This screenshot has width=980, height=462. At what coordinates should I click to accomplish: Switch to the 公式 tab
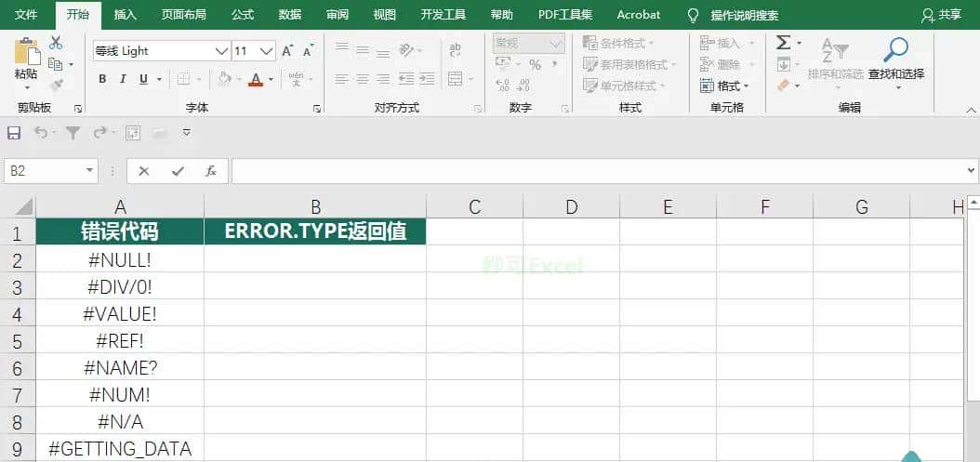(243, 14)
